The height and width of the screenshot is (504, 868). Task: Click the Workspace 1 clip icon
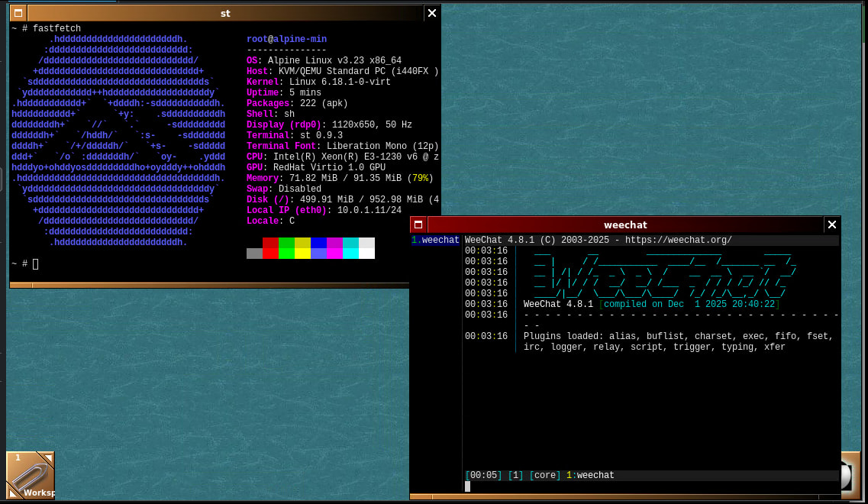30,475
